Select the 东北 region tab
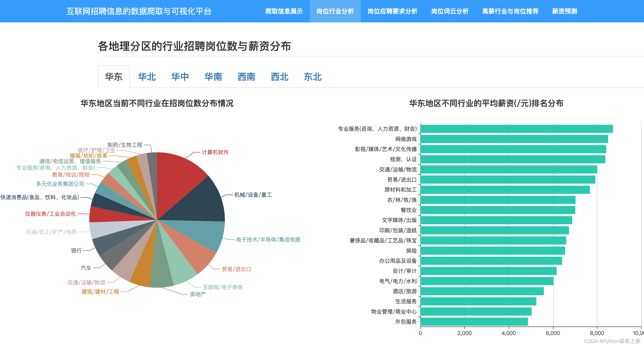 point(313,77)
